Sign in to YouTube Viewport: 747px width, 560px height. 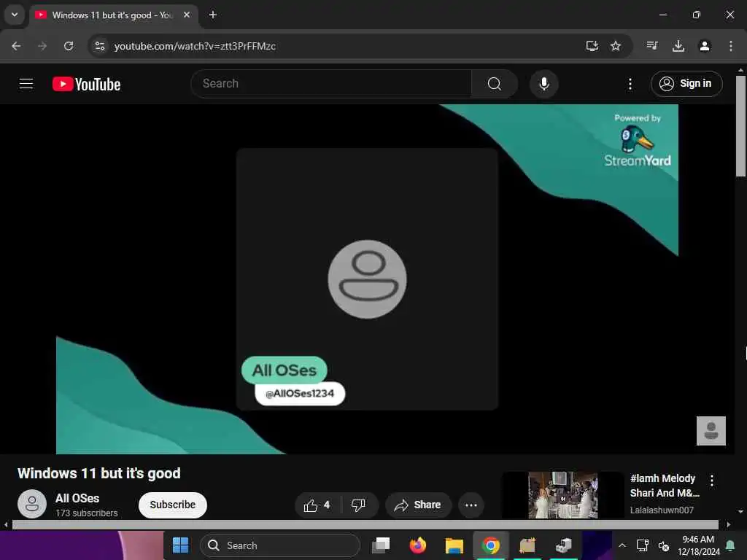686,84
